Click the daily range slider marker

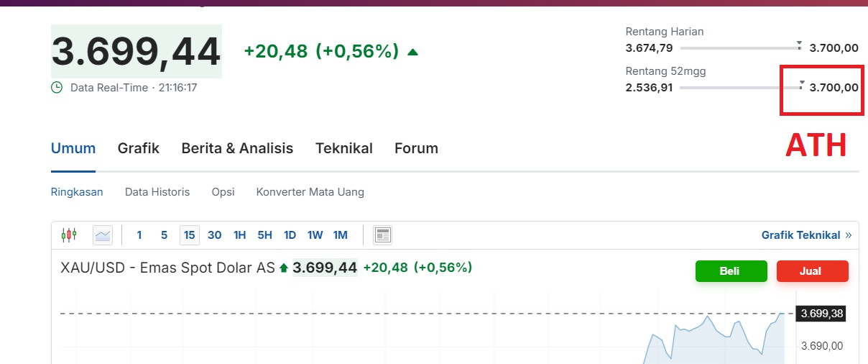point(799,45)
